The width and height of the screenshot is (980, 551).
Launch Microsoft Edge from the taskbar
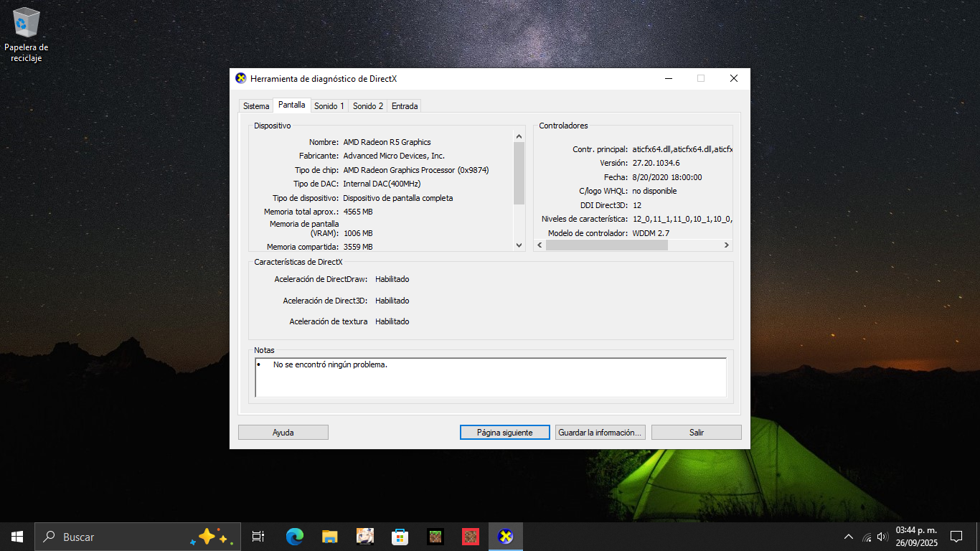coord(294,537)
